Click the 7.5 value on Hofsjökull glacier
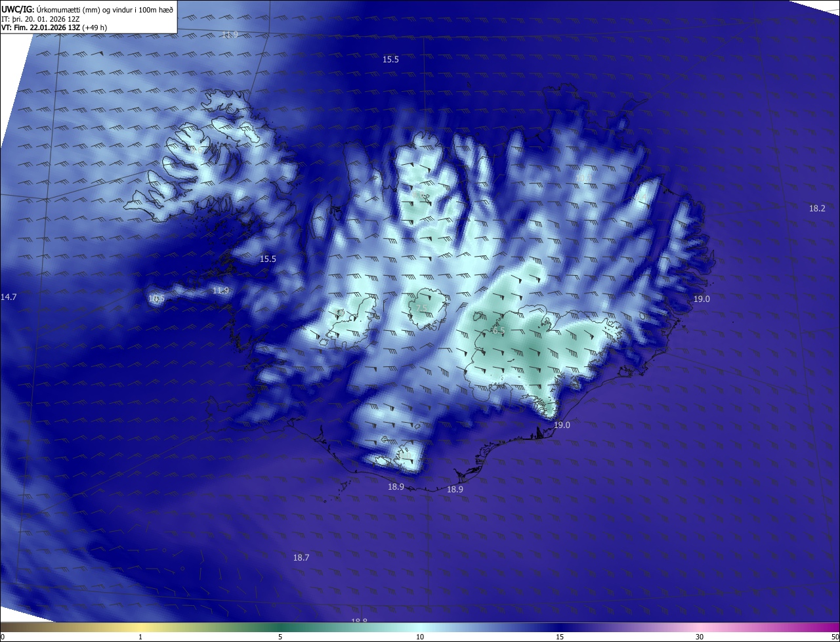840x642 pixels. pyautogui.click(x=421, y=308)
